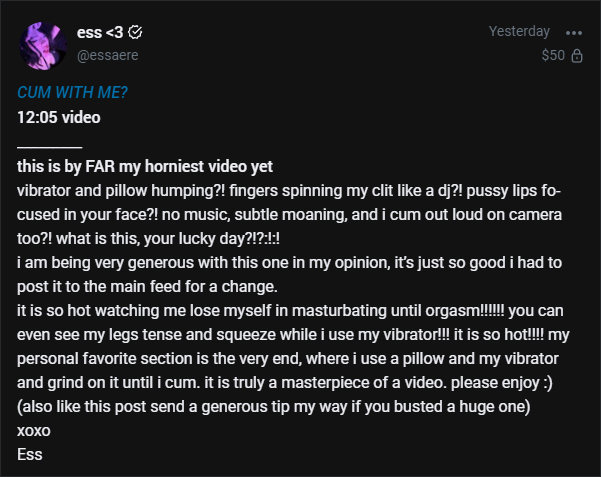This screenshot has width=601, height=477.
Task: Click the "what is this, your lucky day" line
Action: pos(180,239)
